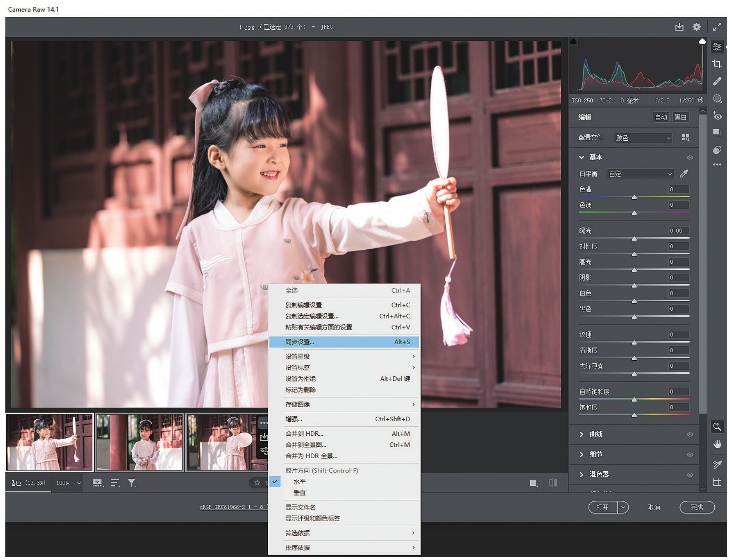The image size is (730, 560).
Task: Toggle visibility of 混色器 panel edits
Action: (x=690, y=475)
